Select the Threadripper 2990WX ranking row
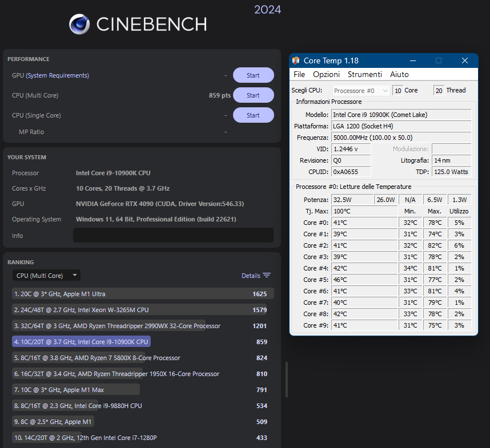Viewport: 490px width, 448px height. [143, 326]
